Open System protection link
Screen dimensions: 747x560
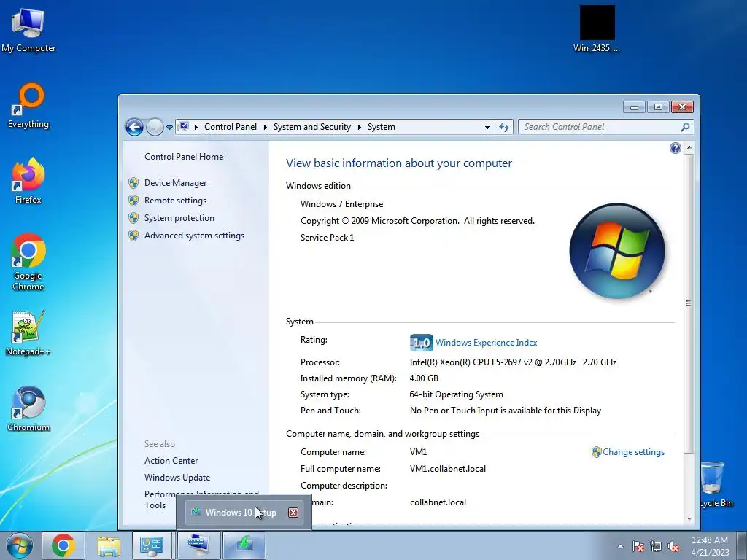coord(179,218)
